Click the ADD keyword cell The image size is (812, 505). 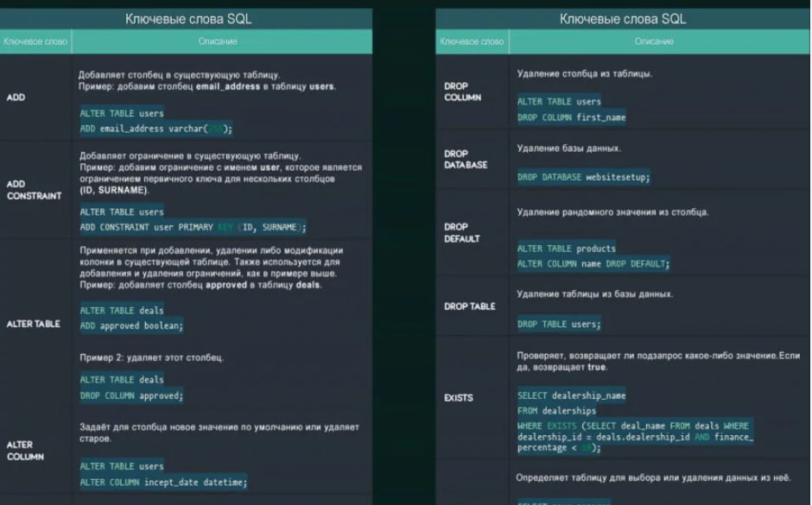(x=16, y=98)
